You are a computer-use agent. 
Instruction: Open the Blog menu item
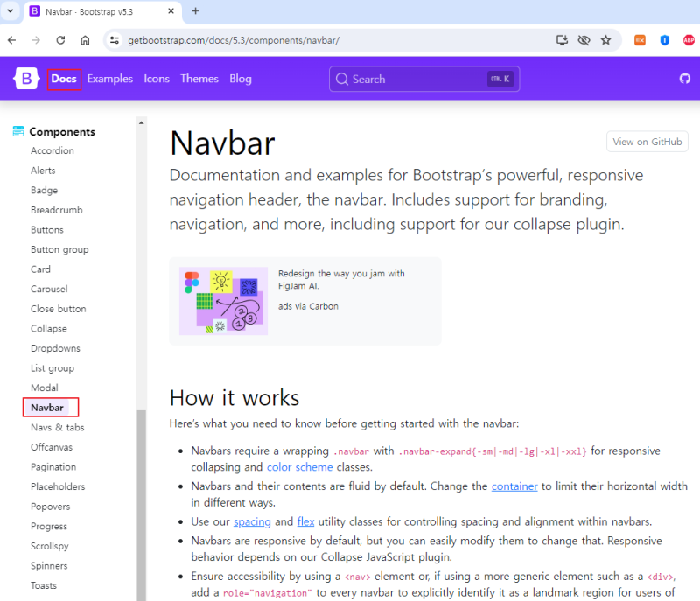[241, 79]
